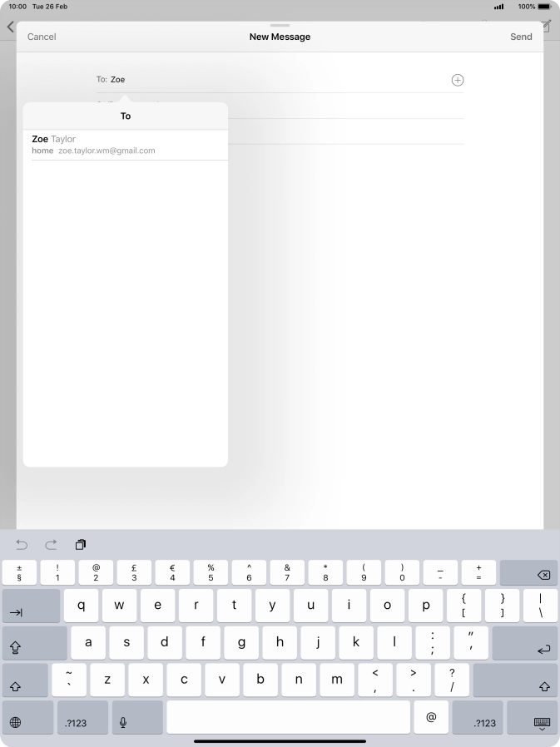Tap the undo arrow above keyboard
Screen dimensions: 560x747
(x=22, y=545)
